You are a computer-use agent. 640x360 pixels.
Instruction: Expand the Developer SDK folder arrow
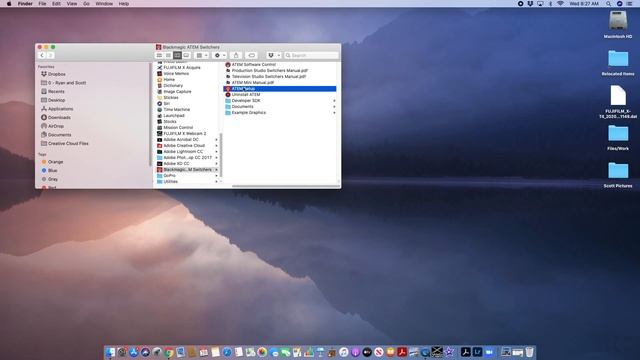pos(334,100)
